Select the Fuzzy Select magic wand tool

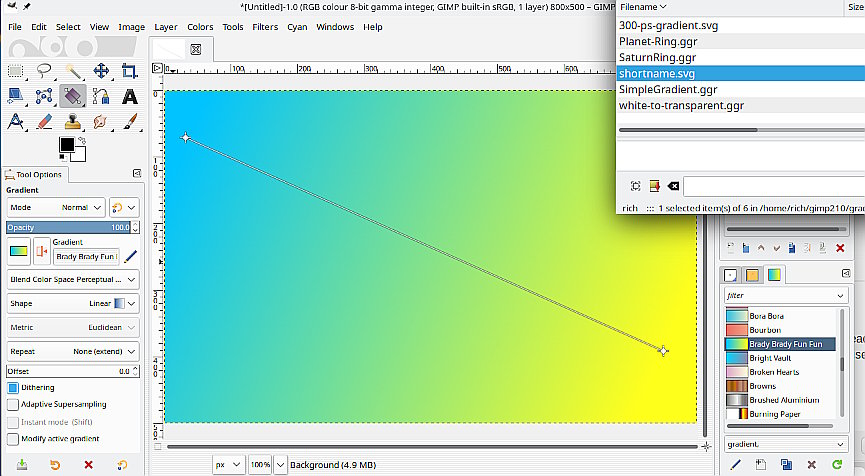click(x=73, y=71)
